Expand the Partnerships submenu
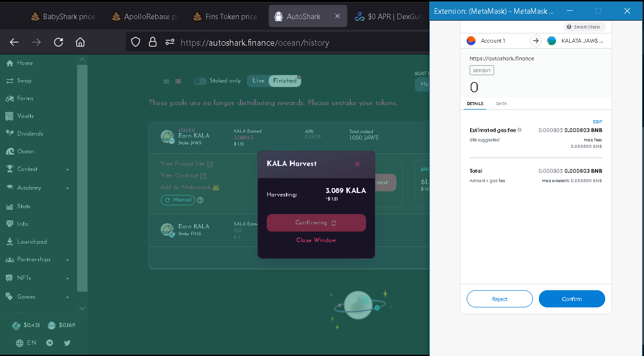The image size is (644, 356). [x=37, y=259]
